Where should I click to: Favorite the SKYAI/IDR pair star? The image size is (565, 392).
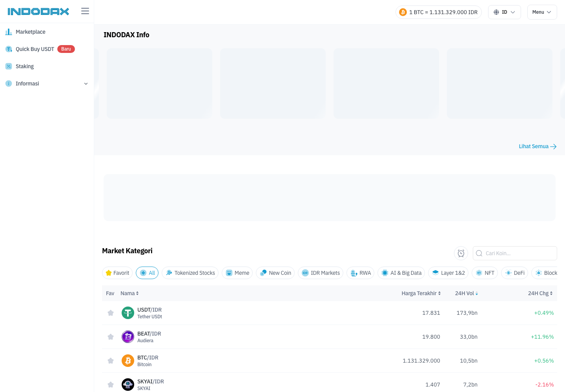(x=111, y=385)
